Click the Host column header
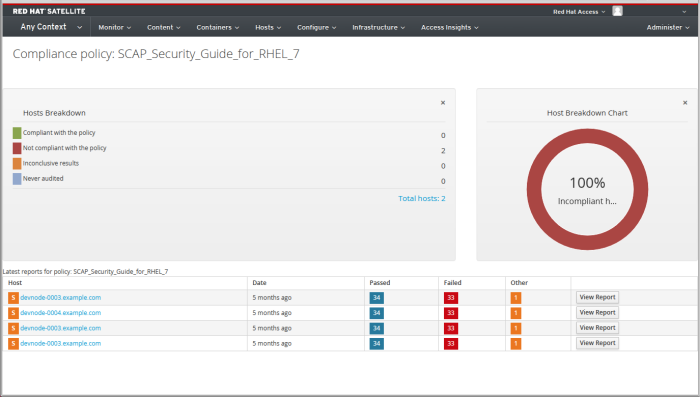The width and height of the screenshot is (700, 397). (x=15, y=283)
